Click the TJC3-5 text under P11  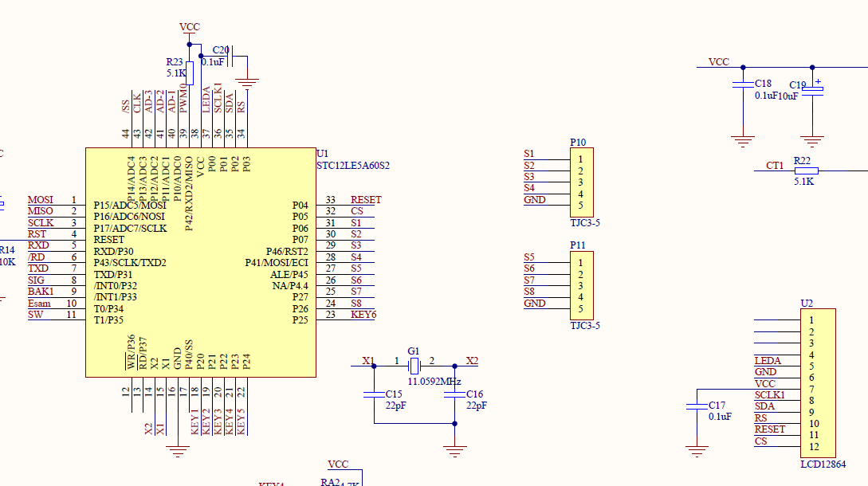tap(585, 326)
